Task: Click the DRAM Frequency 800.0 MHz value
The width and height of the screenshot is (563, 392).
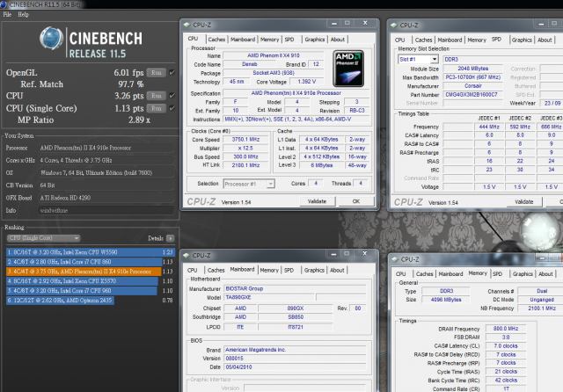Action: pyautogui.click(x=506, y=329)
